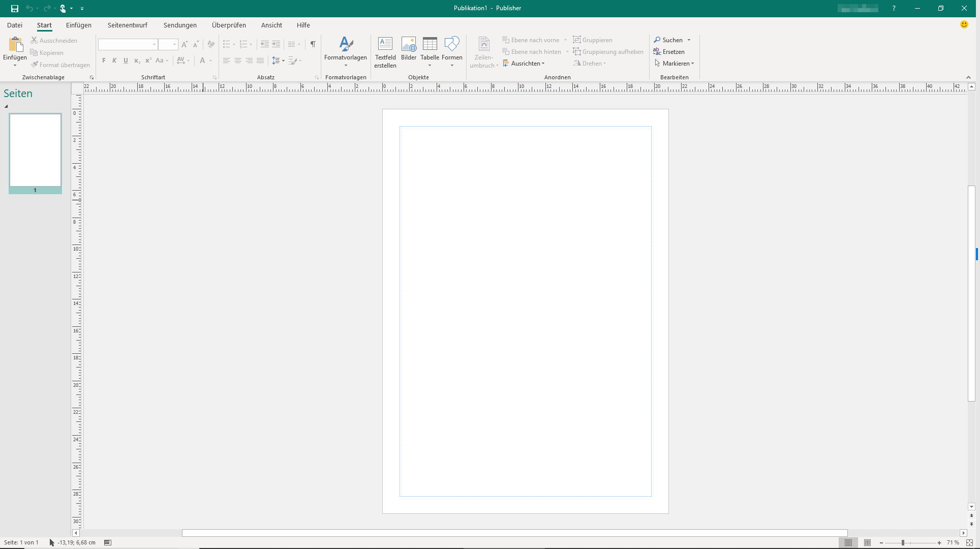The image size is (980, 549).
Task: Send feedback via the smiley icon
Action: click(964, 24)
